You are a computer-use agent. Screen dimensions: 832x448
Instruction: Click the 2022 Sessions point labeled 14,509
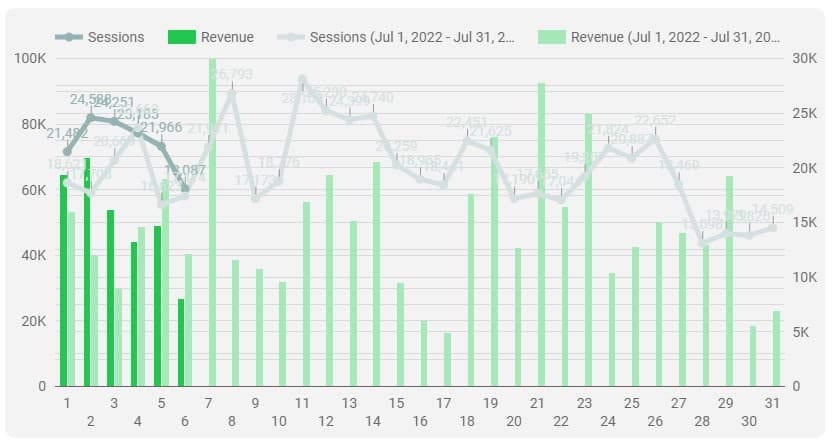click(x=773, y=228)
